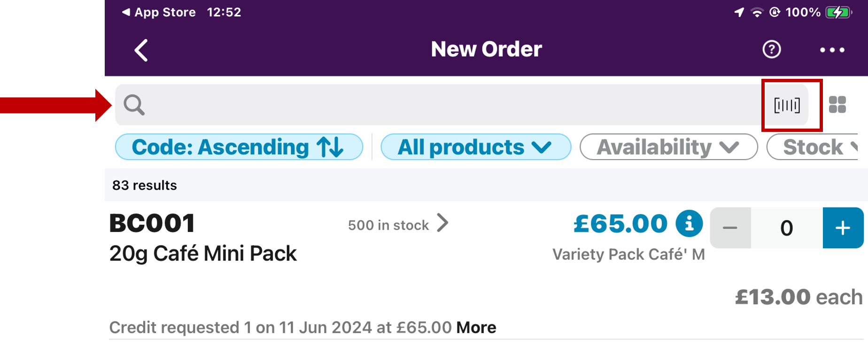Viewport: 868px width, 344px height.
Task: Increase BC001 quantity with plus button
Action: [x=843, y=228]
